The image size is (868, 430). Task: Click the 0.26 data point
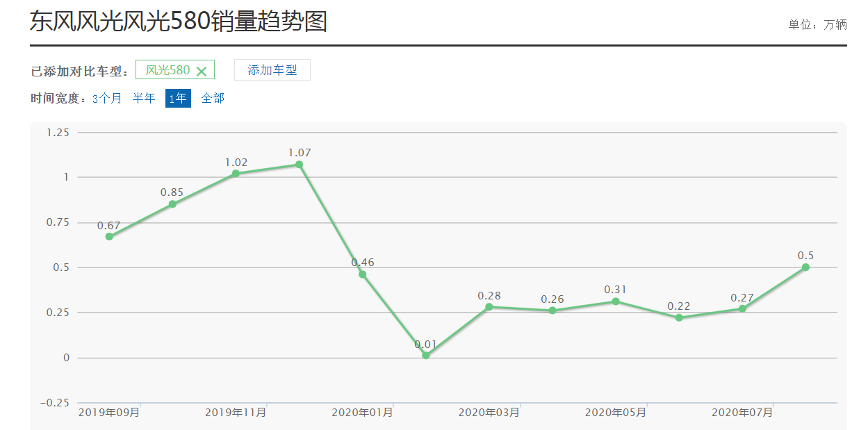click(552, 311)
